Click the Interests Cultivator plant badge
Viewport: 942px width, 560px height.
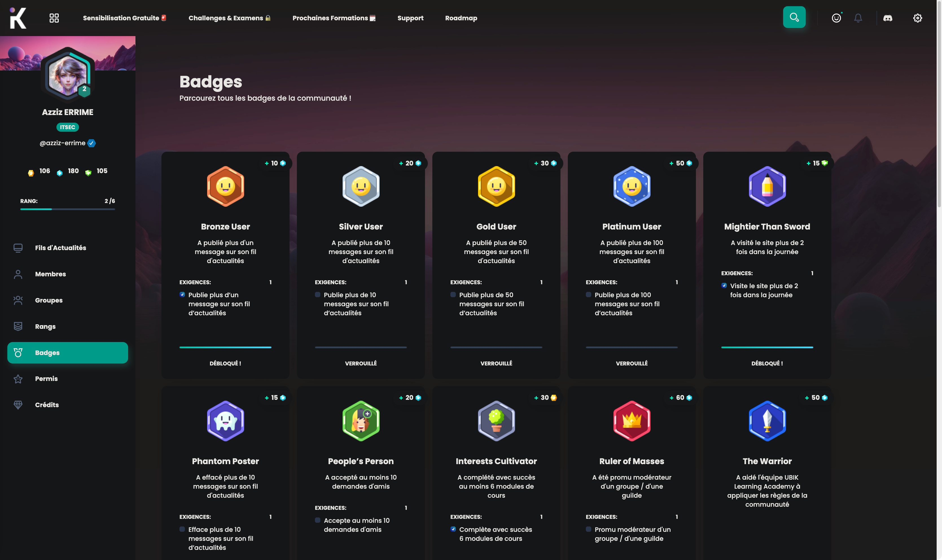click(x=496, y=421)
